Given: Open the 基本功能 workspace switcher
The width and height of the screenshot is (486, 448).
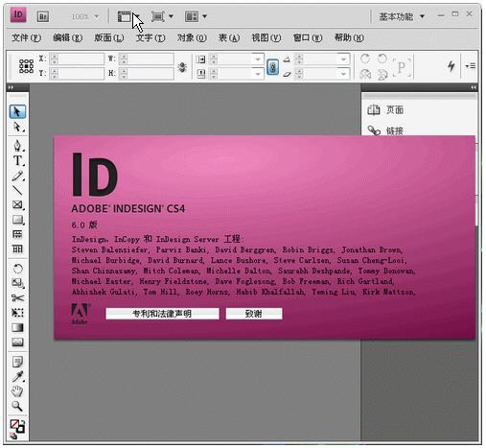Looking at the screenshot, I should click(x=402, y=16).
